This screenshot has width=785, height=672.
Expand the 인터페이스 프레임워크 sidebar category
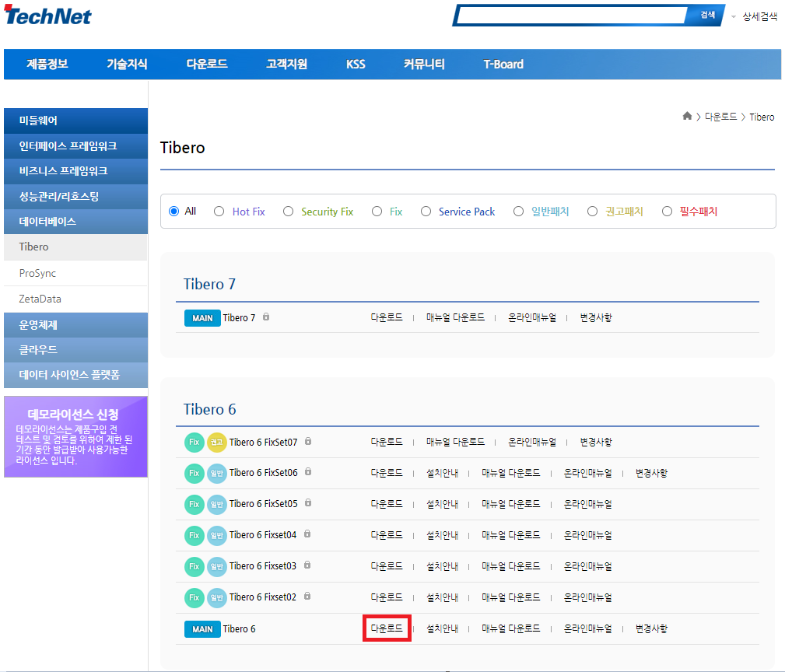[75, 146]
